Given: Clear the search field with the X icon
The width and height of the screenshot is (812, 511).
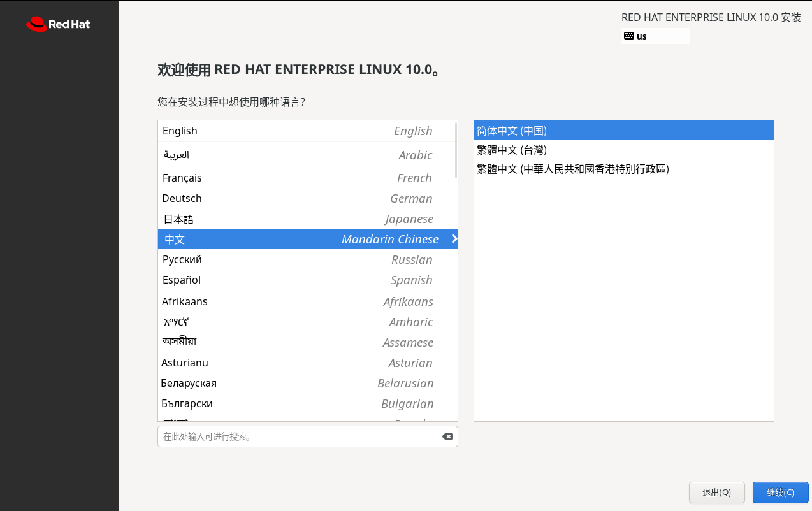Looking at the screenshot, I should 447,436.
